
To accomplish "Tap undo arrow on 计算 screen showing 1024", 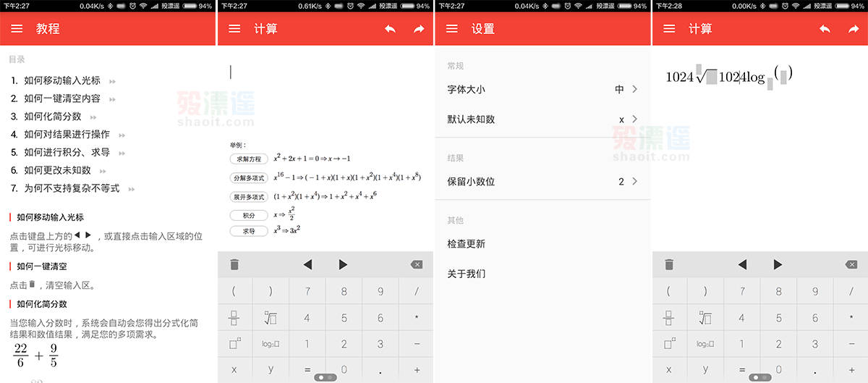I will (825, 29).
